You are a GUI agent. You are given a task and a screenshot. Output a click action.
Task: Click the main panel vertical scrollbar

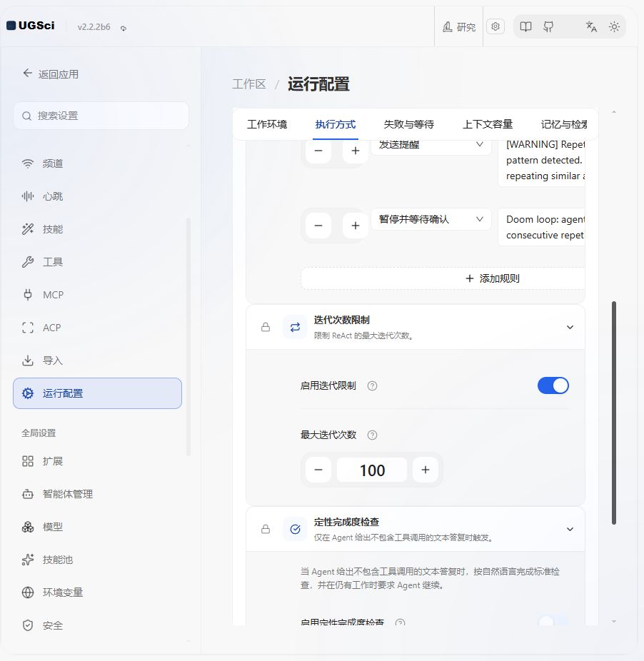pyautogui.click(x=614, y=413)
